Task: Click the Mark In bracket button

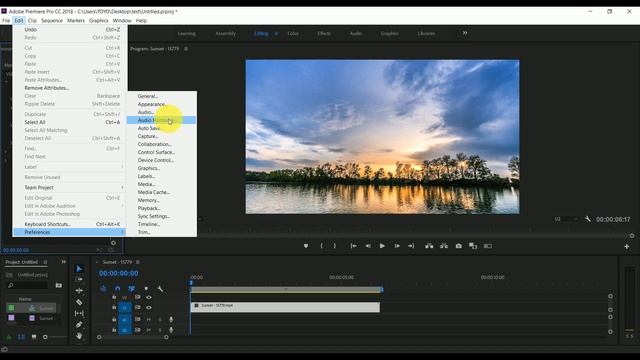Action: pyautogui.click(x=322, y=246)
